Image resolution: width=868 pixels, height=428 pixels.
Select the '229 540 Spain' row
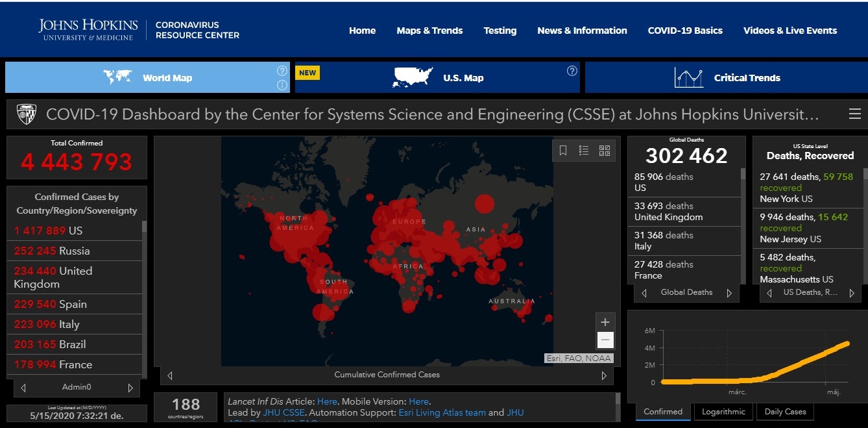coord(75,304)
